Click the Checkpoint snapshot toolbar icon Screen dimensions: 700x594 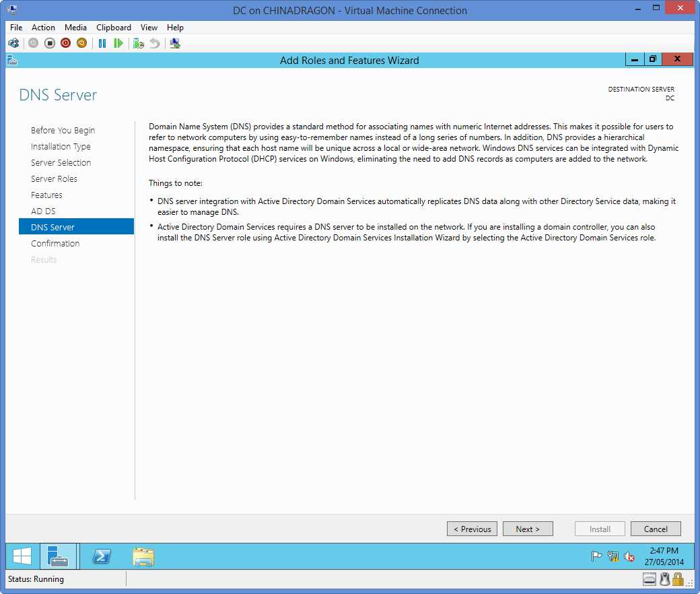click(139, 43)
